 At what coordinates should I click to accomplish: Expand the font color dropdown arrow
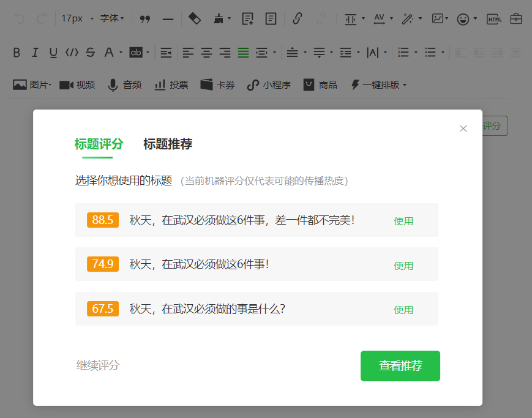pos(121,53)
